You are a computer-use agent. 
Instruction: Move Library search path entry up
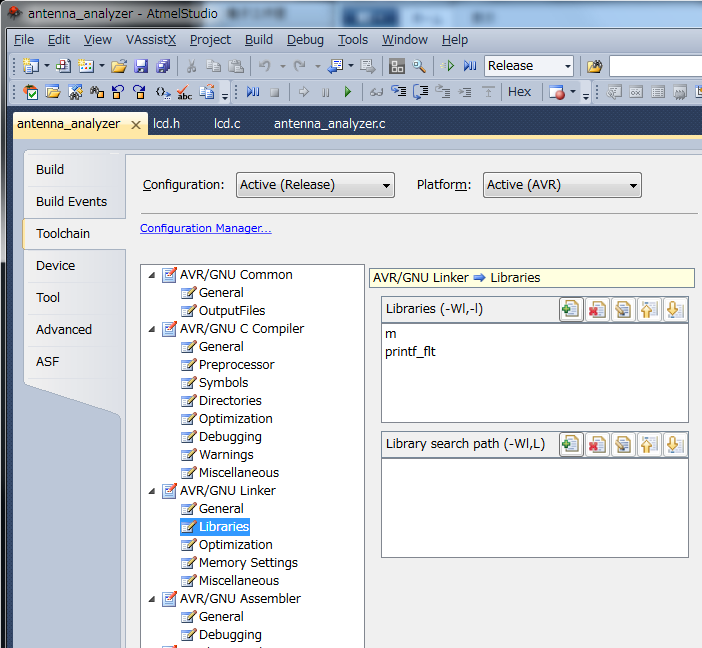[x=649, y=445]
